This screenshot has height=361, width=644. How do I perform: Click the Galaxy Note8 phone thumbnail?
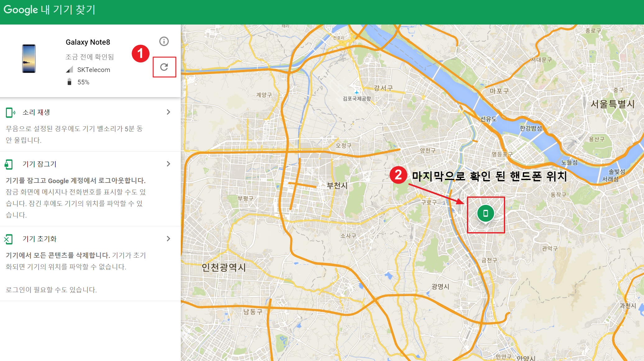point(29,59)
